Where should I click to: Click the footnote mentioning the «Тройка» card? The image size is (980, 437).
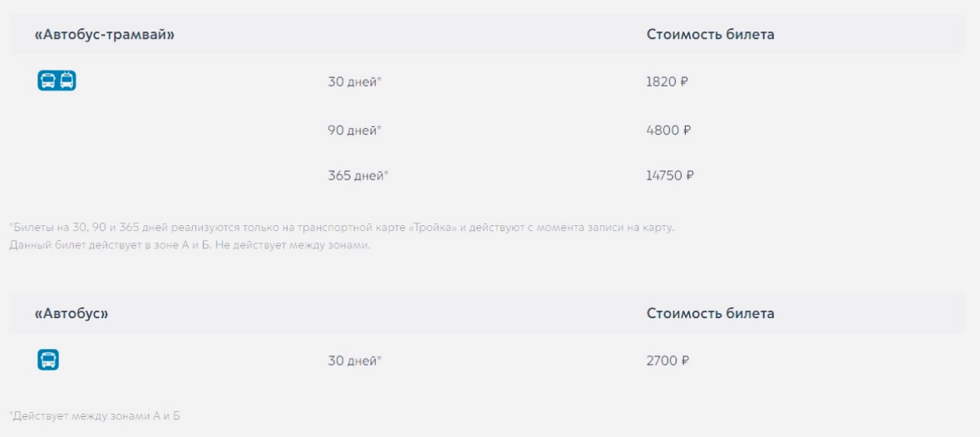click(342, 228)
